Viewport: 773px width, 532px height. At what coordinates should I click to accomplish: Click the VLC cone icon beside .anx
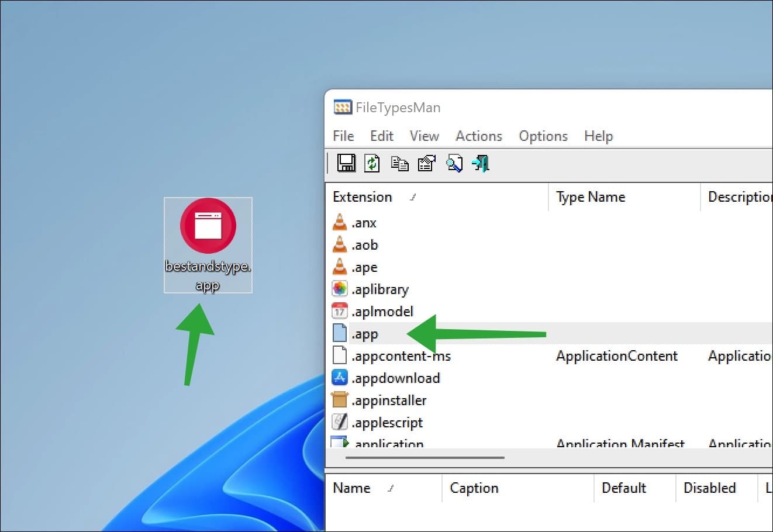[340, 222]
